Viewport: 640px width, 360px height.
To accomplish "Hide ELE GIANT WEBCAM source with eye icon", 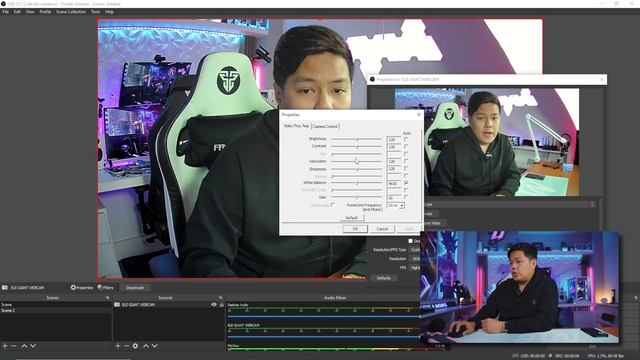I will [x=214, y=304].
